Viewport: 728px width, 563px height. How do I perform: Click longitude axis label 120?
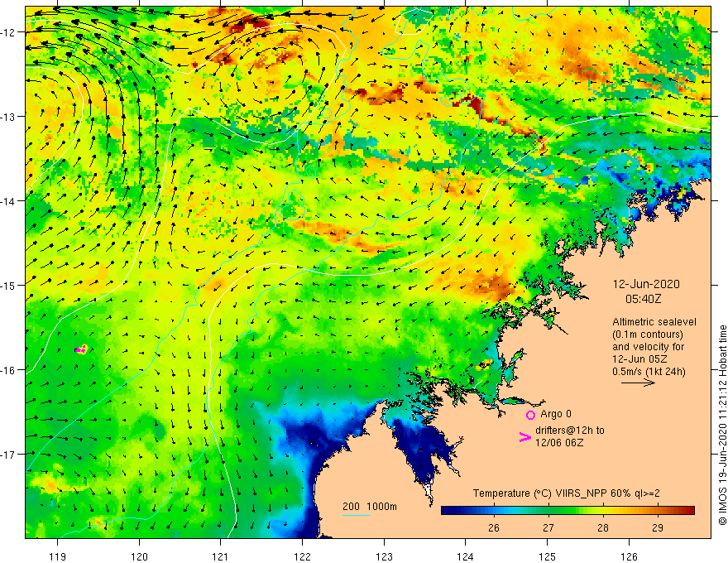coord(139,556)
